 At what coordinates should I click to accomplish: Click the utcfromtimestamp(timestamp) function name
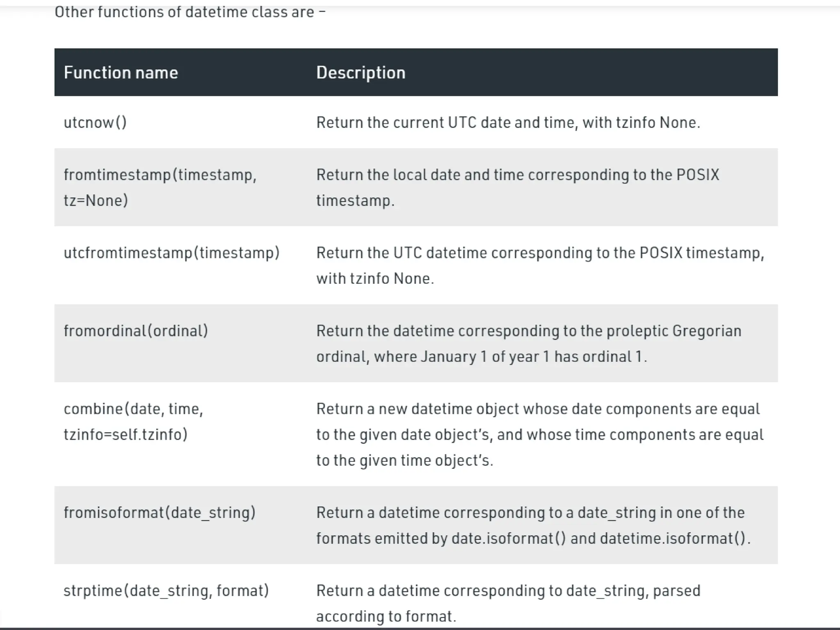coord(171,253)
